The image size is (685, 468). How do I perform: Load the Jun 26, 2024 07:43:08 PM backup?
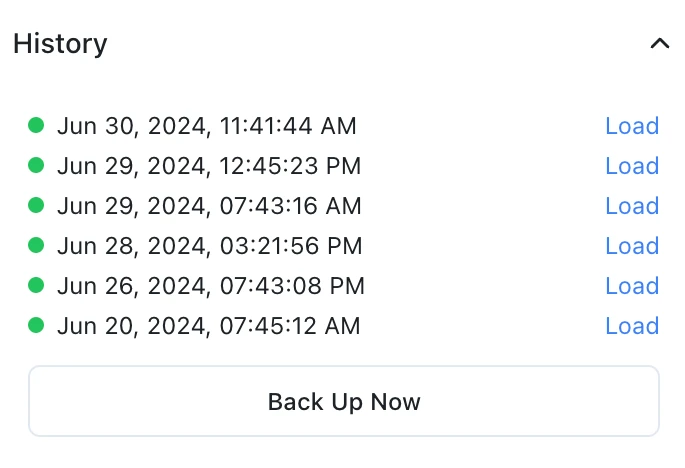631,286
